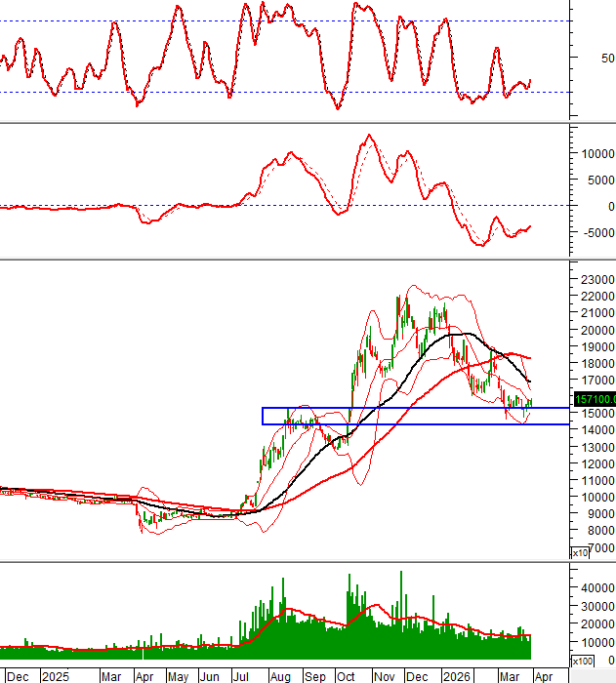The width and height of the screenshot is (616, 683).
Task: Click the Aug month label on time axis
Action: [x=280, y=675]
